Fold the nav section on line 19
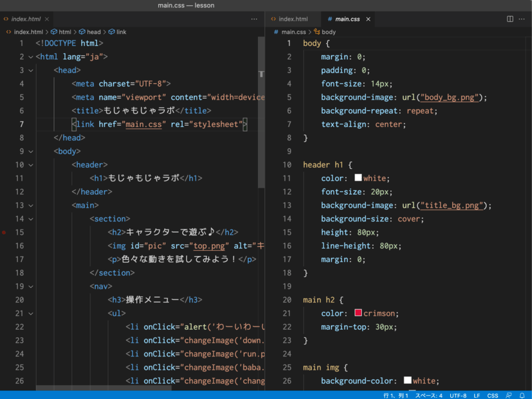Viewport: 532px width, 399px height. click(x=31, y=286)
